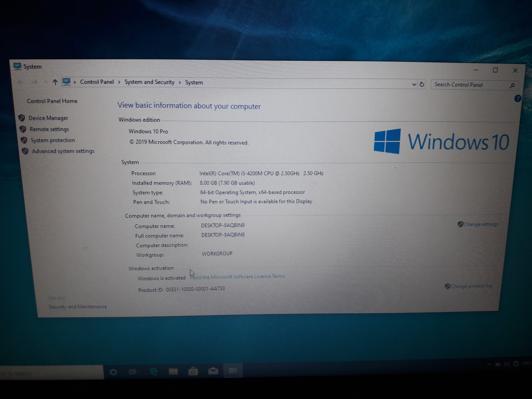Show hidden system tray icons

(x=489, y=365)
